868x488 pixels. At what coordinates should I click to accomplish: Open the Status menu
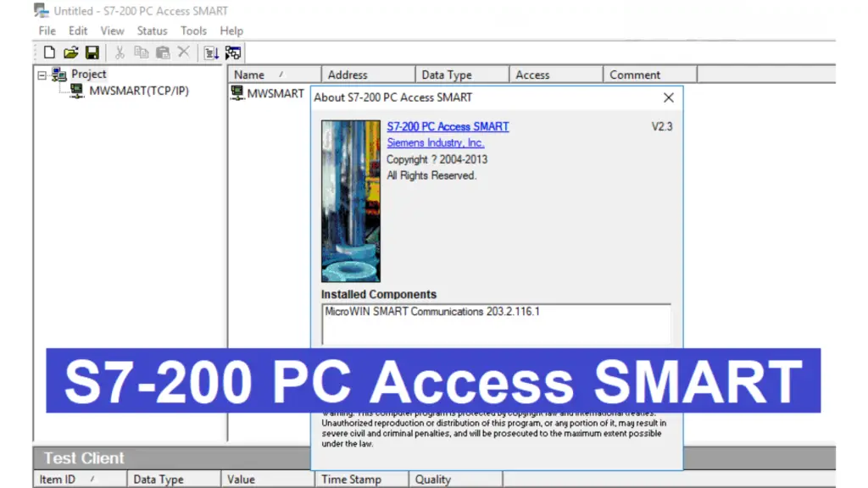click(152, 30)
